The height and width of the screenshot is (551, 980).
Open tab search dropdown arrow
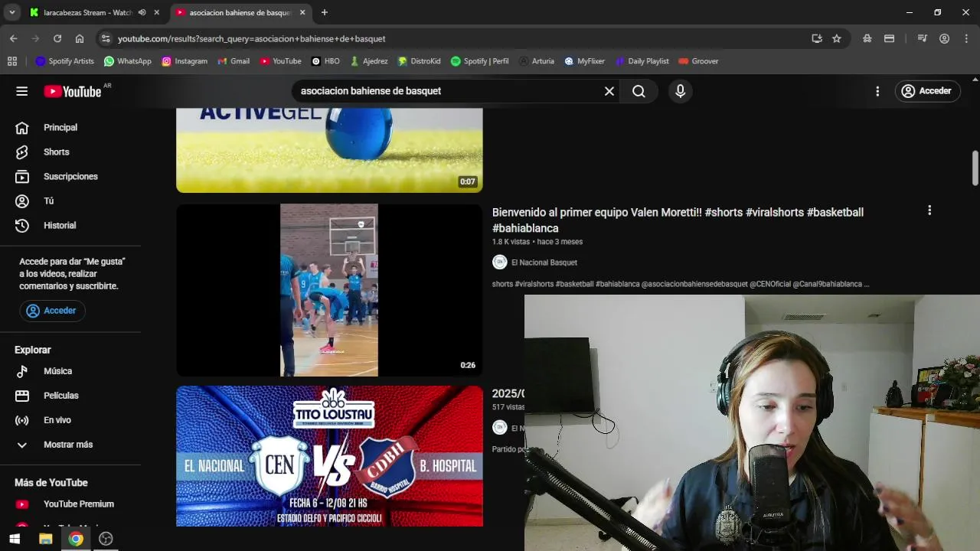(11, 13)
